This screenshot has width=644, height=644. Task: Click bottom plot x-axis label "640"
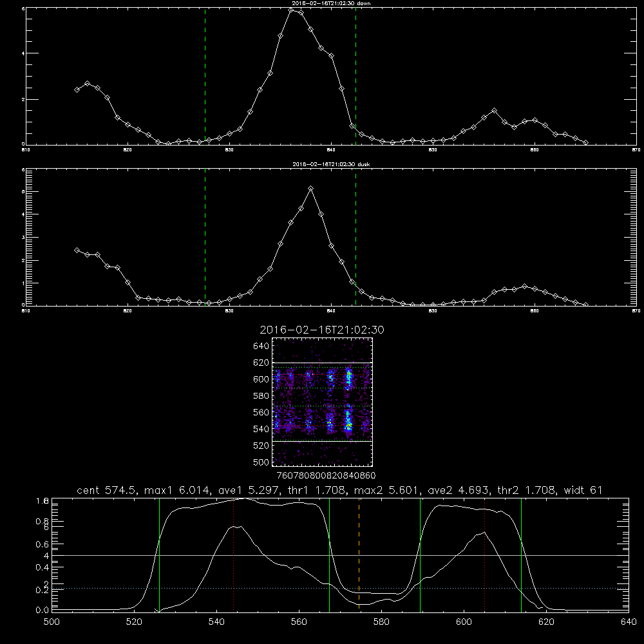point(629,622)
